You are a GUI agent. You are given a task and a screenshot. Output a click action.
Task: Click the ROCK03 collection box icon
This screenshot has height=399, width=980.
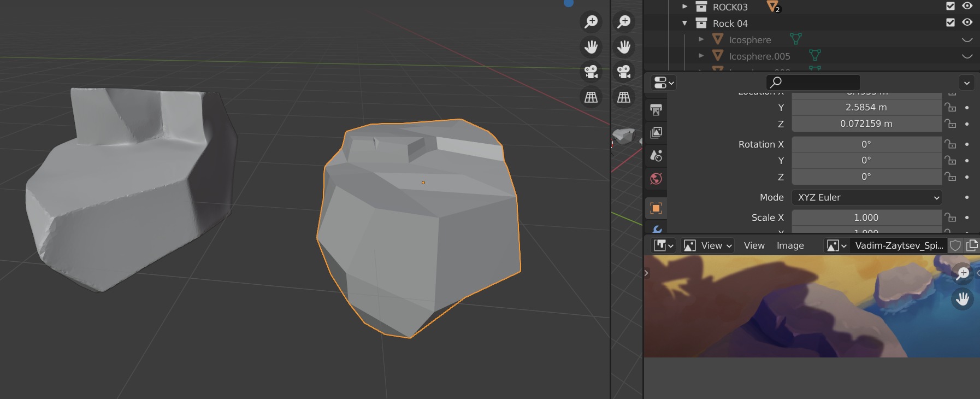(701, 7)
